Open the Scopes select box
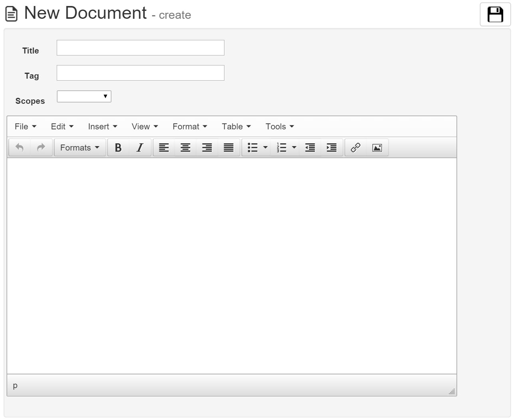Image resolution: width=514 pixels, height=420 pixels. click(x=84, y=96)
